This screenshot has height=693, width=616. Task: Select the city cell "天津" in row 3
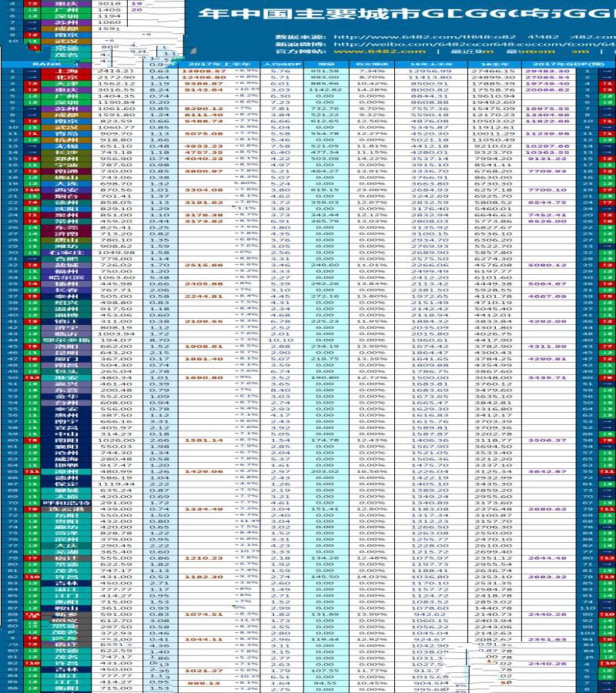click(66, 83)
